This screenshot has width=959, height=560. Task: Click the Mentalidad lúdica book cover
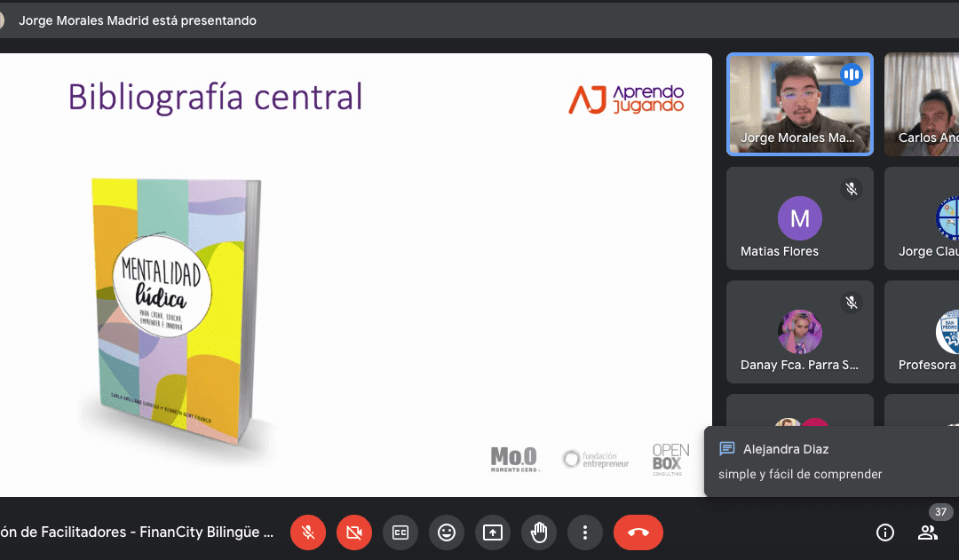point(176,311)
